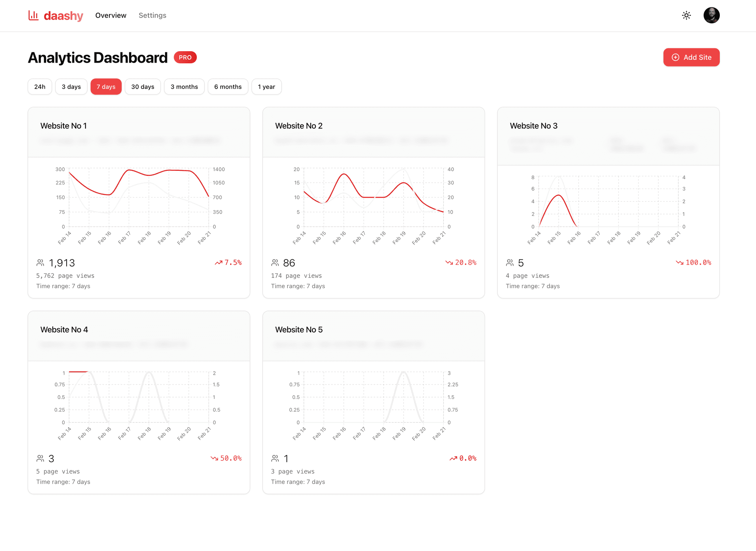The height and width of the screenshot is (551, 756).
Task: Click the trending down icon on Website No 3
Action: click(x=680, y=263)
